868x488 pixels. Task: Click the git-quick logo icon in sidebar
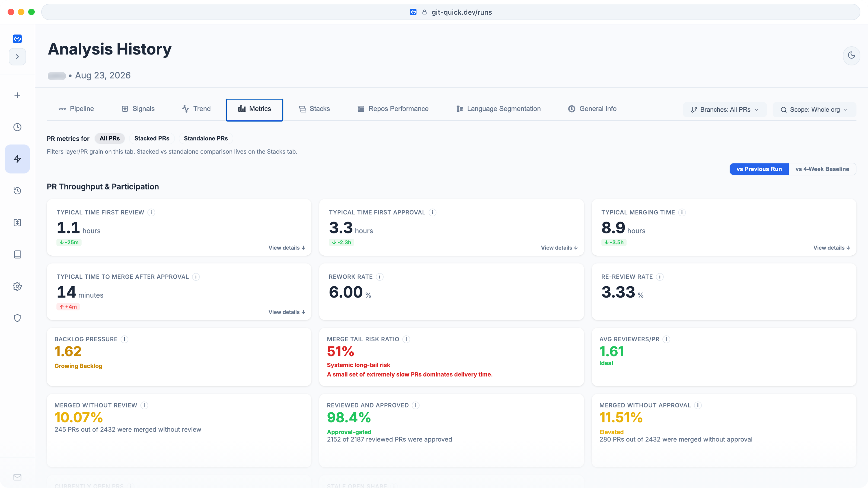(17, 39)
